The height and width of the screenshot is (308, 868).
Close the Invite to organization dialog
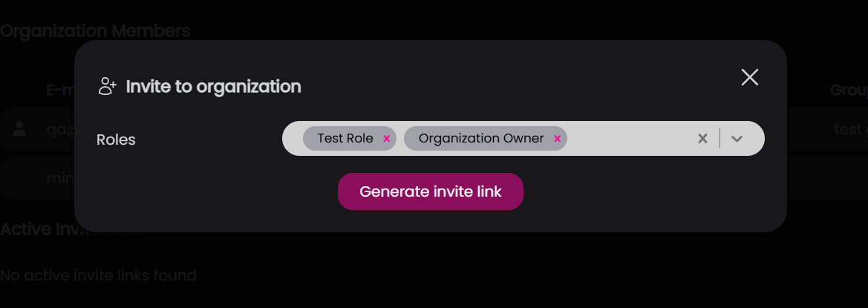pos(749,77)
